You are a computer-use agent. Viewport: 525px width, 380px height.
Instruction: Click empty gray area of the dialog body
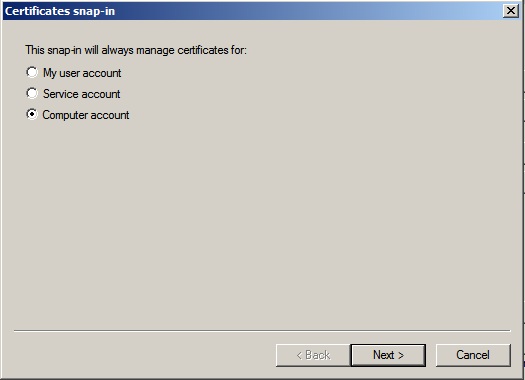click(x=262, y=218)
